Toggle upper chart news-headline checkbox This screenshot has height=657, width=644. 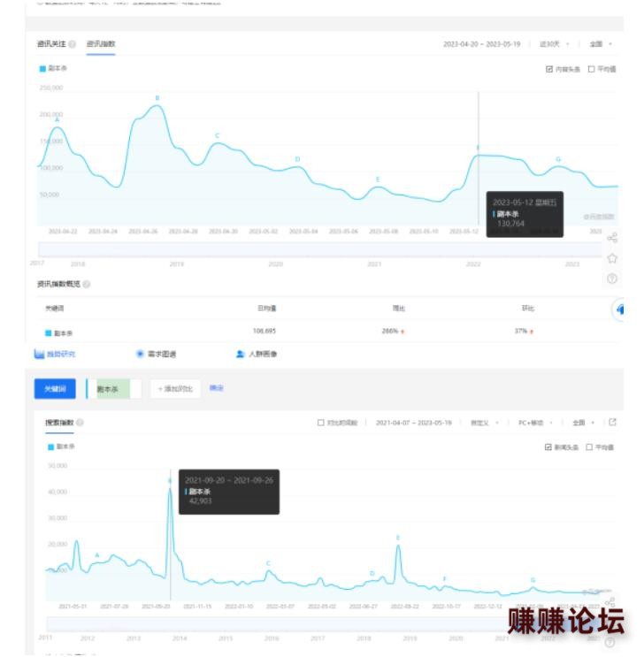pyautogui.click(x=548, y=69)
